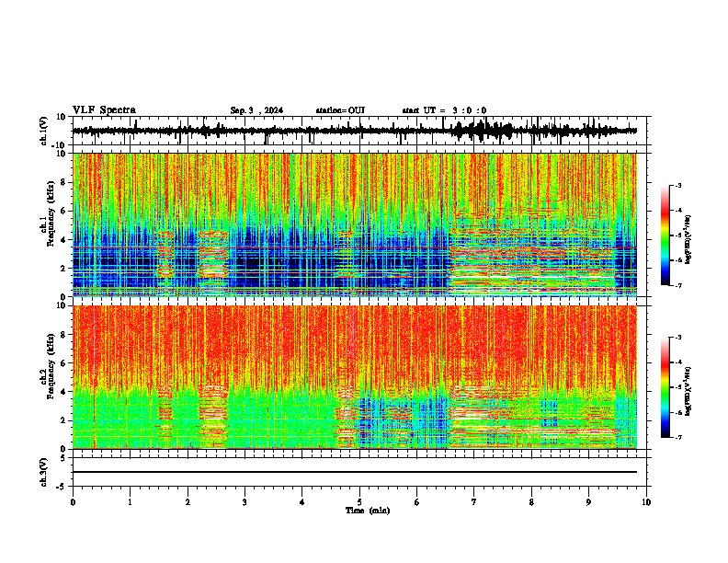Click the "5" tick on ch.3(V) axis
Screen dimensions: 728x563
(x=64, y=458)
